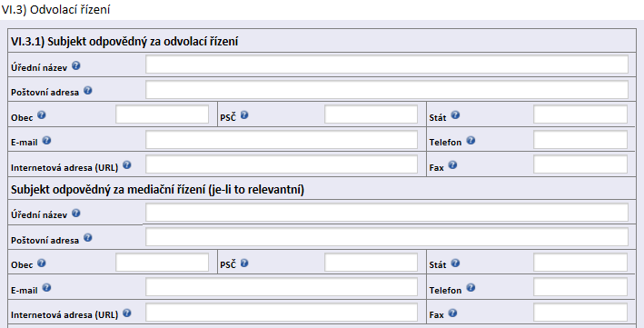
Task: Show Telefon help in appeal section
Action: pyautogui.click(x=471, y=141)
